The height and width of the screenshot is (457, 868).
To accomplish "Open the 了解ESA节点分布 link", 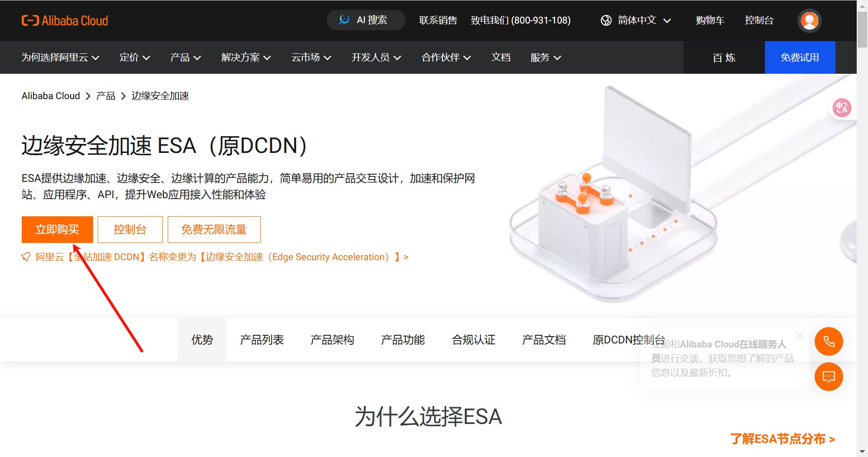I will (783, 439).
